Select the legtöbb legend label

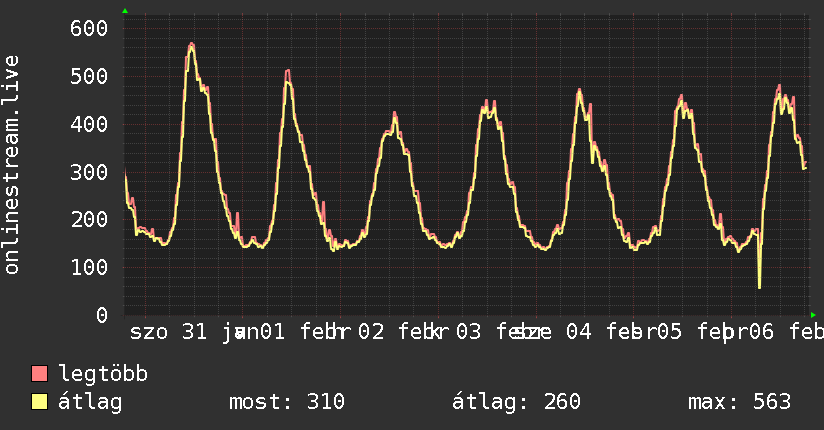(x=103, y=374)
